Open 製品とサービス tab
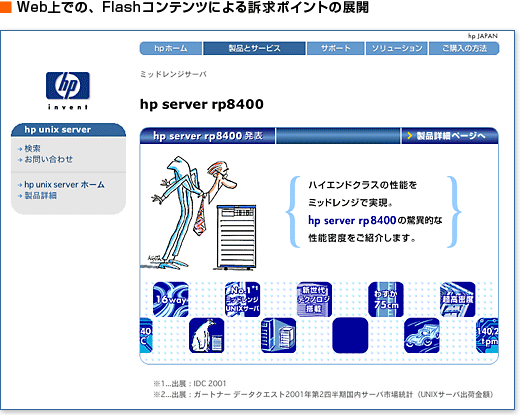The width and height of the screenshot is (520, 415). [254, 48]
